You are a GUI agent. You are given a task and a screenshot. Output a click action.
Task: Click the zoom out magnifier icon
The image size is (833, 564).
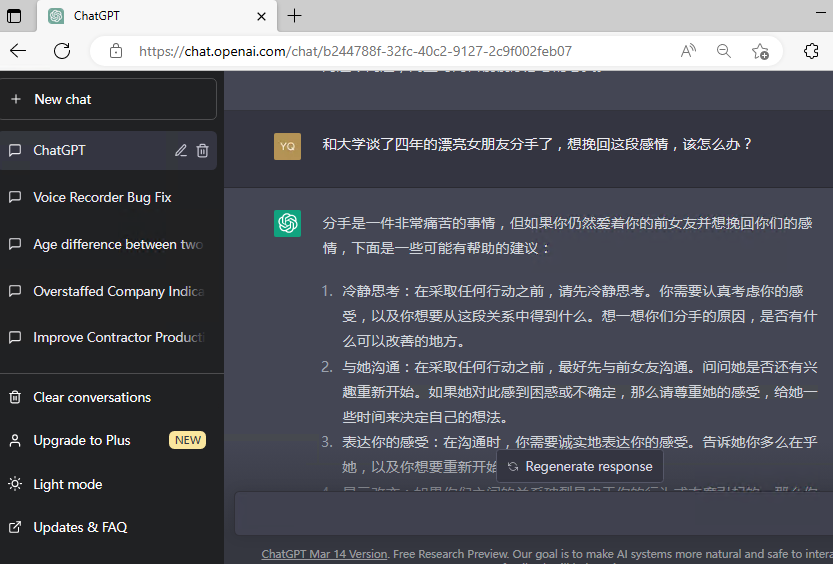tap(724, 51)
